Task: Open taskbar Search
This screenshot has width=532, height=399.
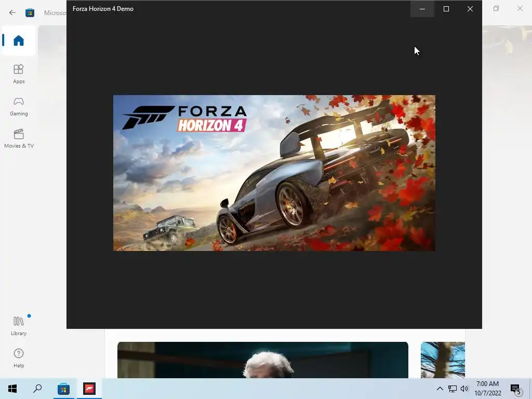Action: pyautogui.click(x=37, y=389)
